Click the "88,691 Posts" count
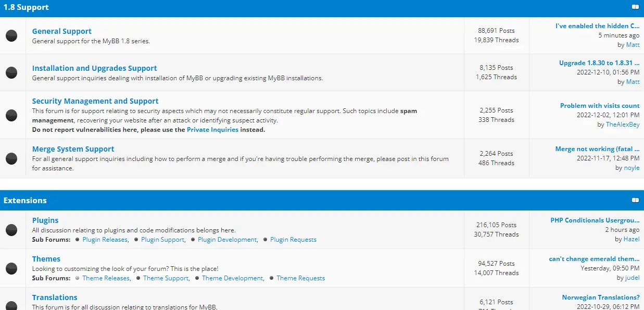644x310 pixels. 496,31
